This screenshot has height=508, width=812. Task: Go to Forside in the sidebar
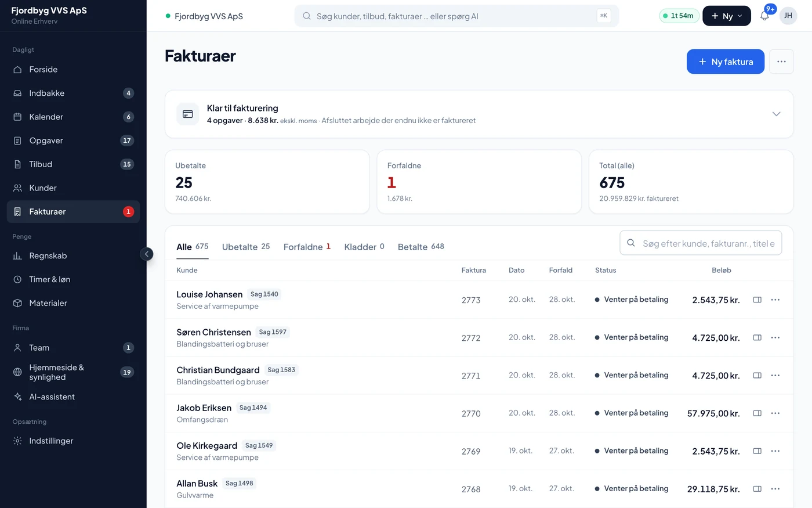73,70
